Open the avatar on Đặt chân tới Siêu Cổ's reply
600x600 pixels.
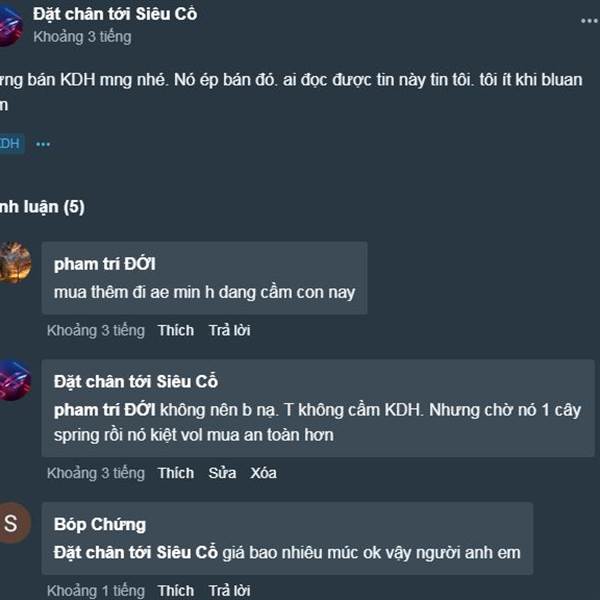(x=15, y=380)
